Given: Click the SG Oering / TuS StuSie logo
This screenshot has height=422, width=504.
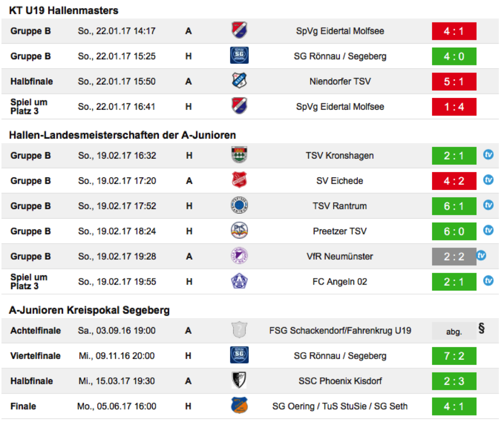Looking at the screenshot, I should [x=239, y=406].
